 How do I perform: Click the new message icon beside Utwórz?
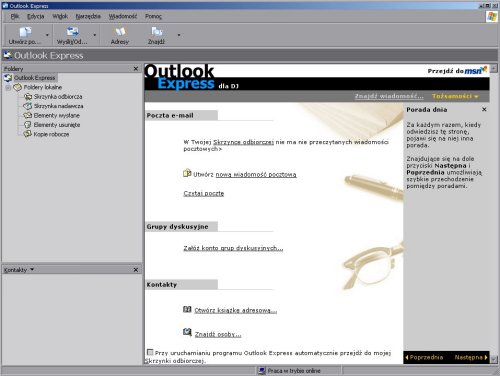[x=187, y=173]
